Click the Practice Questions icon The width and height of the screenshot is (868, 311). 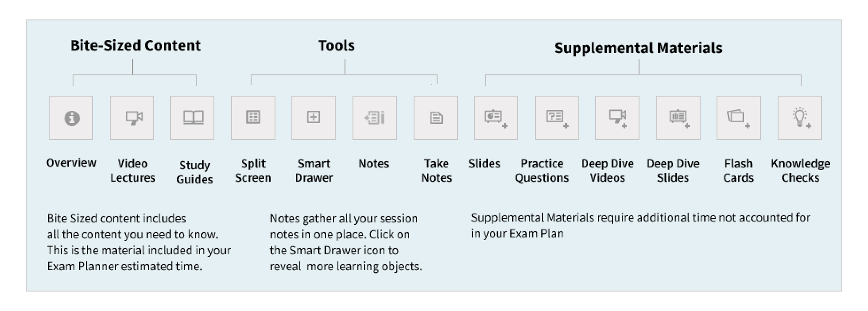[x=557, y=118]
